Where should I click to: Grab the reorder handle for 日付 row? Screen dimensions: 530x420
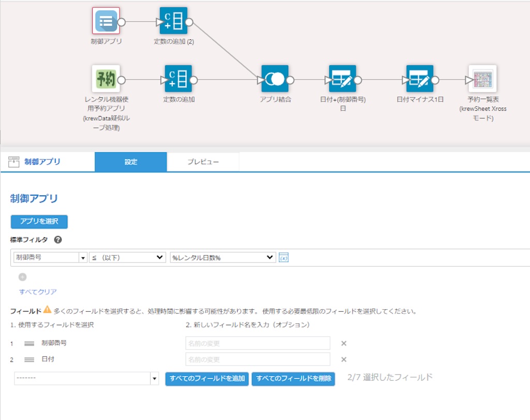[30, 359]
